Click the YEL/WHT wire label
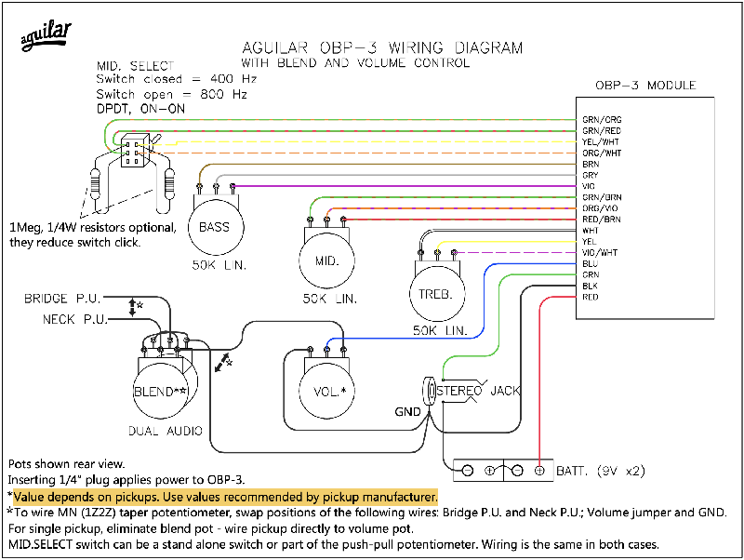The image size is (744, 560). pos(600,142)
